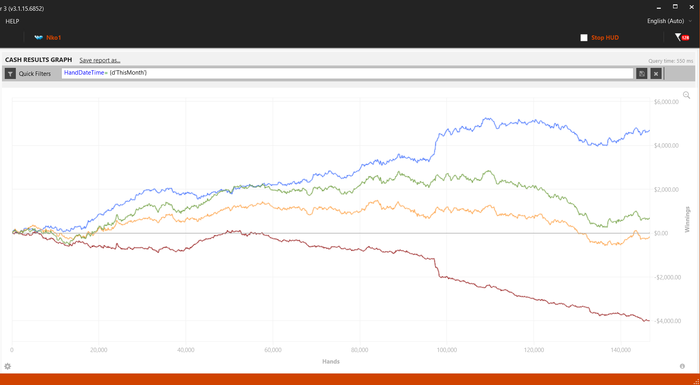
Task: Open graph settings gear icon
Action: click(8, 366)
